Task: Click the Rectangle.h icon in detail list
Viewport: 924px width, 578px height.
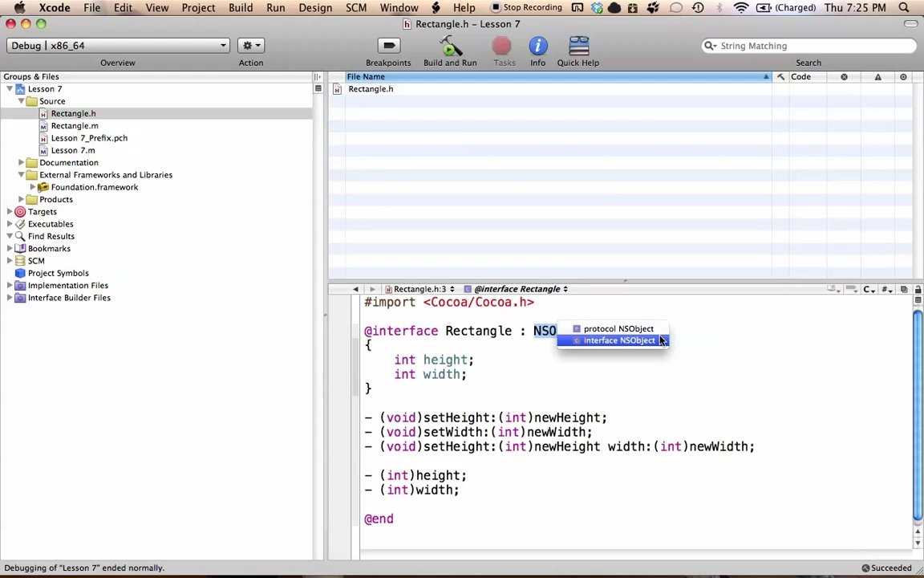Action: pos(337,89)
